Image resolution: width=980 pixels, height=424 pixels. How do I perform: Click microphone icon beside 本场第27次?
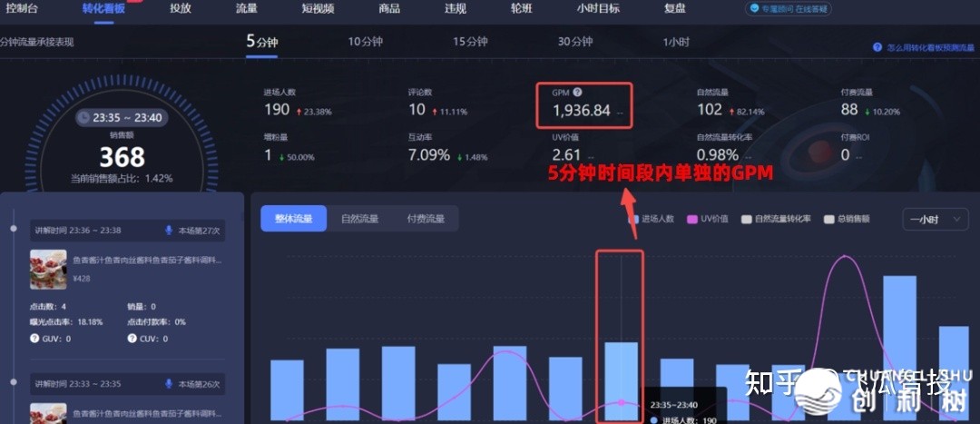pos(169,231)
